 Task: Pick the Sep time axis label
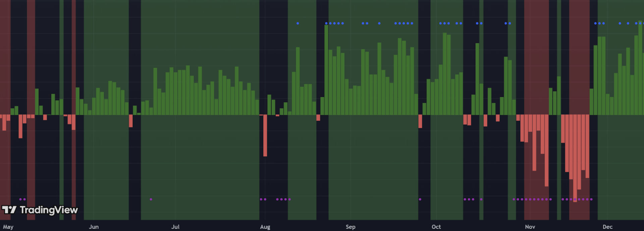pos(351,227)
